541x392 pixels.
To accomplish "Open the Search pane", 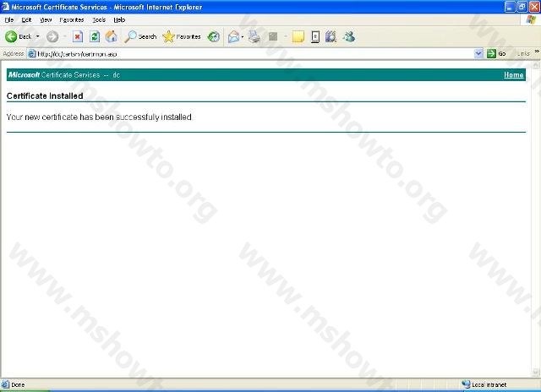I will [x=141, y=36].
